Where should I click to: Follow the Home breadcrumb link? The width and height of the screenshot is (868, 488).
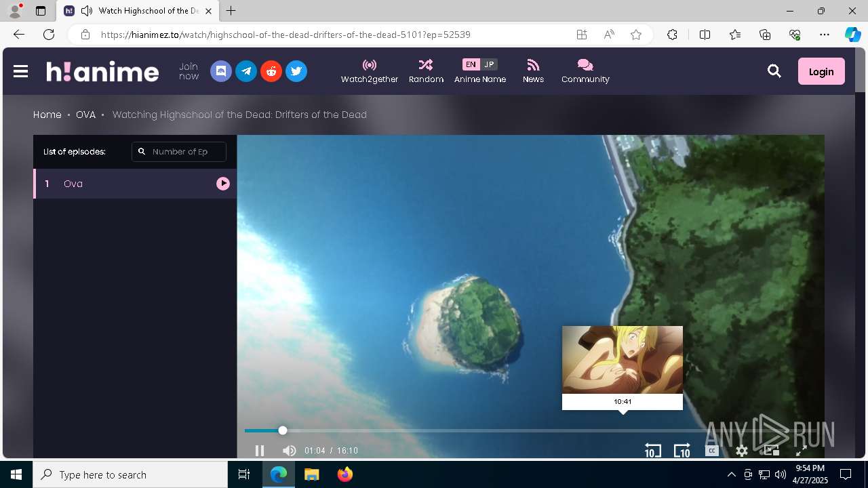[47, 115]
